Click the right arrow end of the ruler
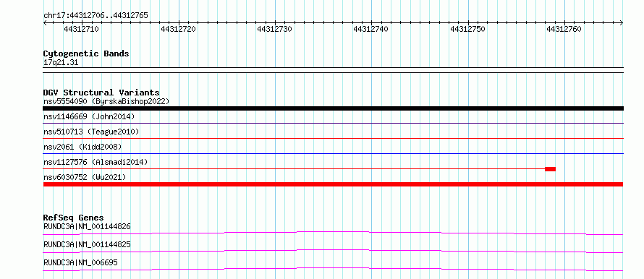 pyautogui.click(x=621, y=23)
